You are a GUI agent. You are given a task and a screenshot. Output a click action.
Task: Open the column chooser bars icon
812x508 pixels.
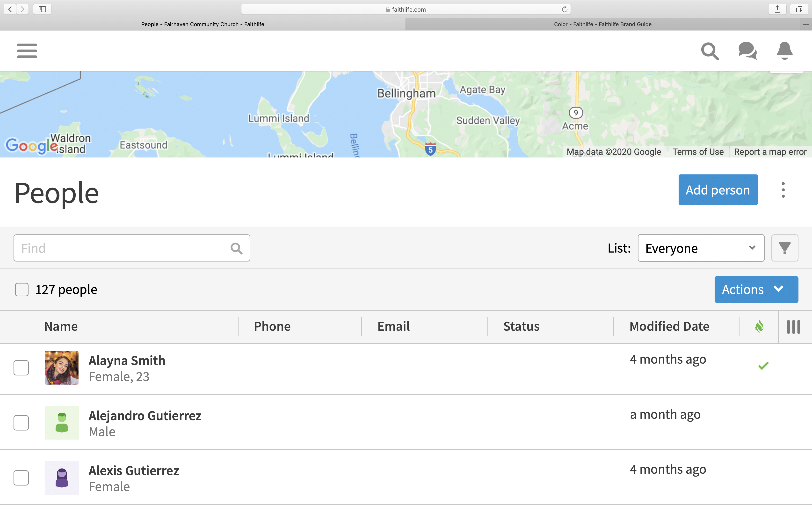[x=794, y=327]
